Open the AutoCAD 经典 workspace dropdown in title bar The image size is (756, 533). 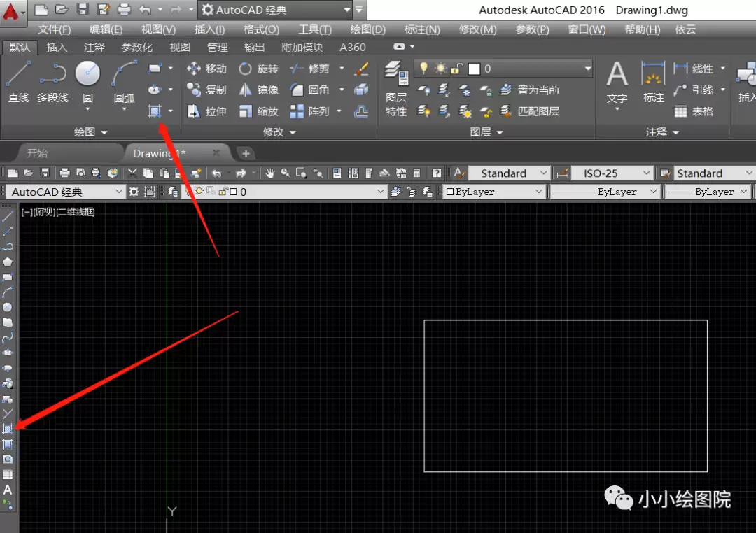pyautogui.click(x=346, y=10)
